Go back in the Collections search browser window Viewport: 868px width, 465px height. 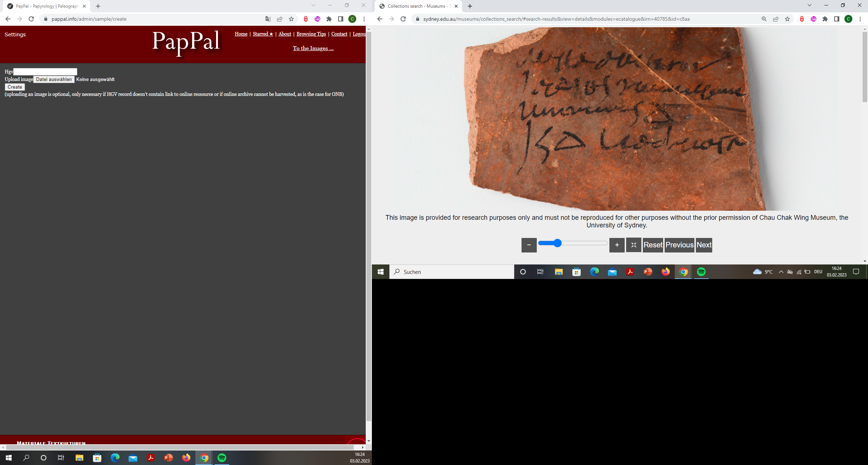pyautogui.click(x=380, y=19)
